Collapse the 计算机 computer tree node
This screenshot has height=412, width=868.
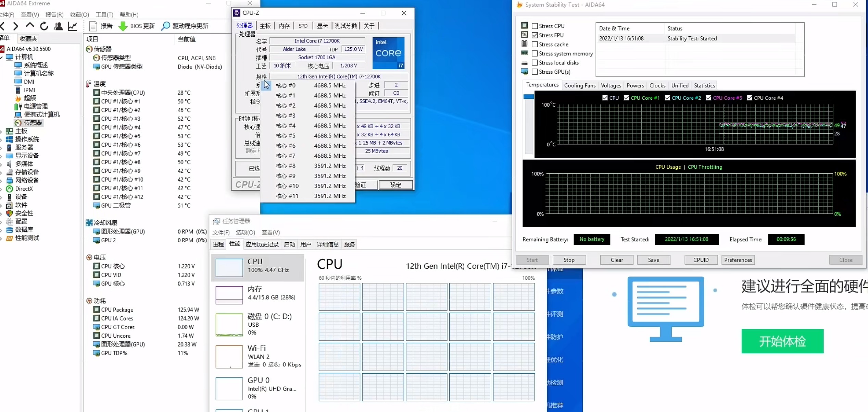point(1,57)
